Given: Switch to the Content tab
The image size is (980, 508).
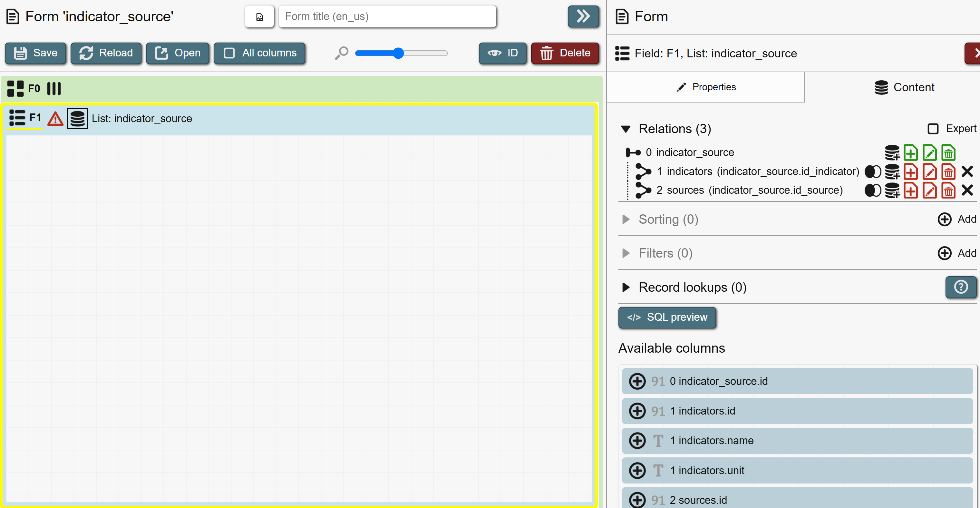Looking at the screenshot, I should [904, 87].
